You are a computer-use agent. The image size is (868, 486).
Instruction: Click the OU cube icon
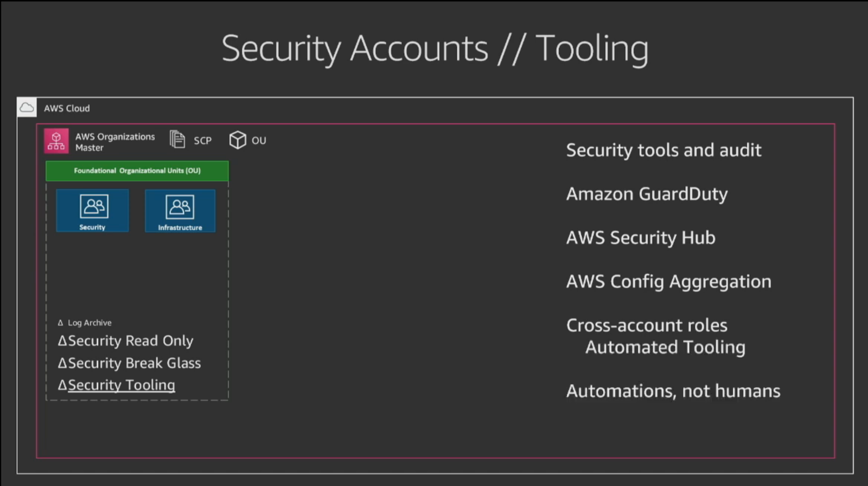pyautogui.click(x=238, y=140)
